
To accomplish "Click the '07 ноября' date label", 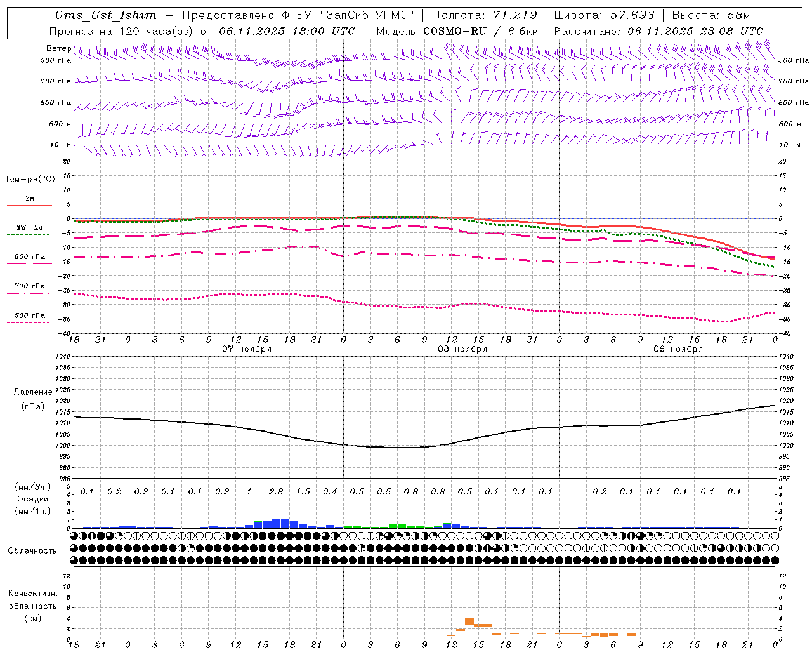I will (x=247, y=349).
